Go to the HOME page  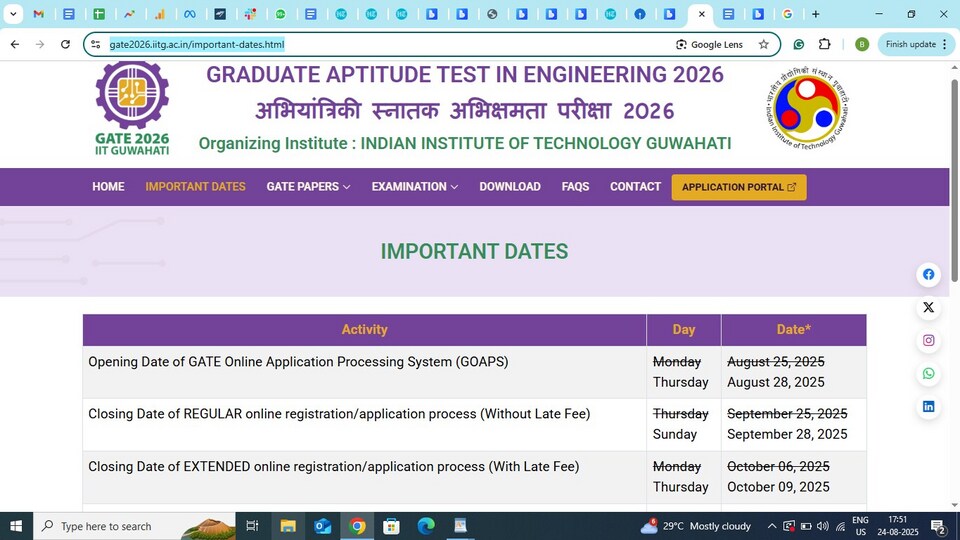108,187
